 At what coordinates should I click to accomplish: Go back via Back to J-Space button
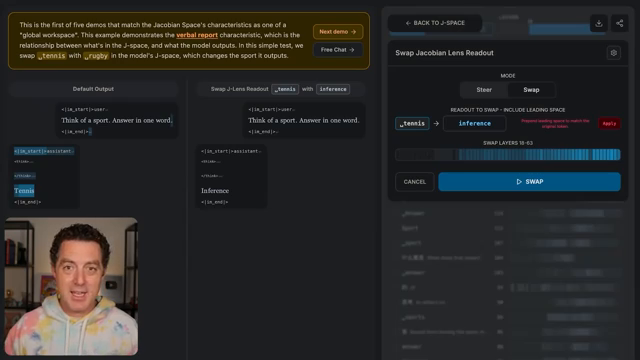point(435,23)
